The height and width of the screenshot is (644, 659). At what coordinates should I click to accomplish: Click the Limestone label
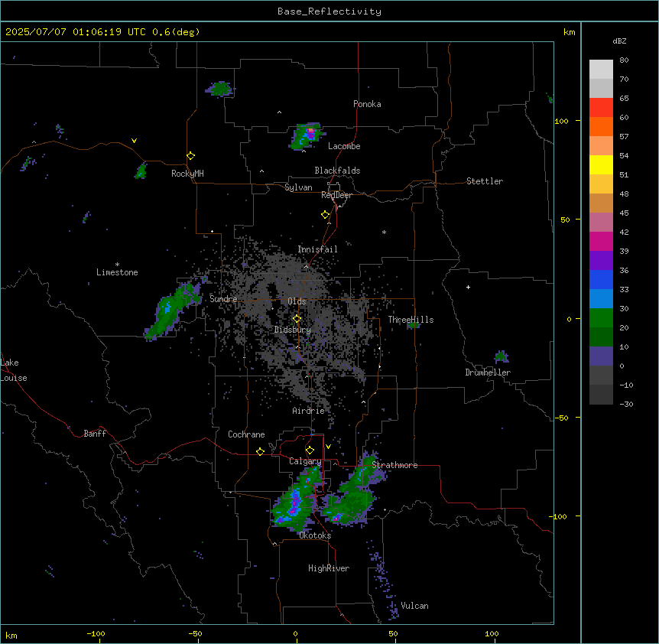pyautogui.click(x=117, y=272)
